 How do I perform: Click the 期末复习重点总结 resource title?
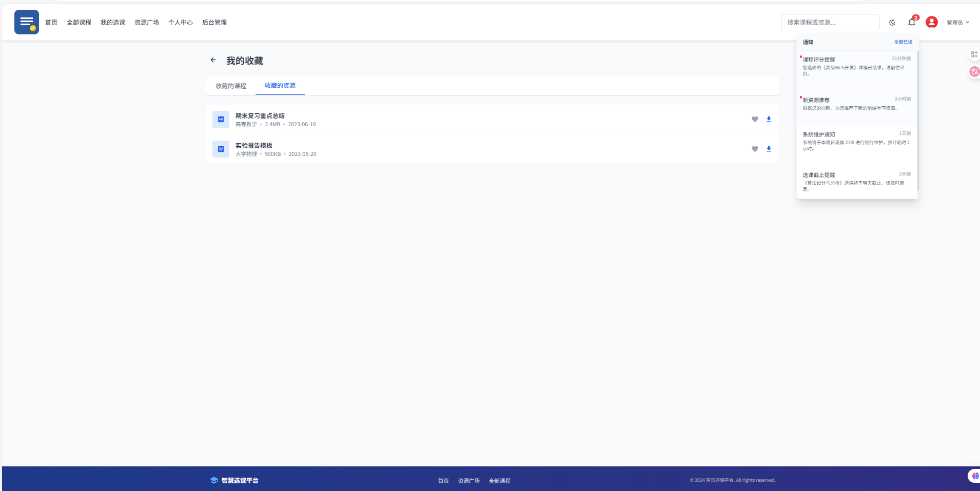pos(260,116)
